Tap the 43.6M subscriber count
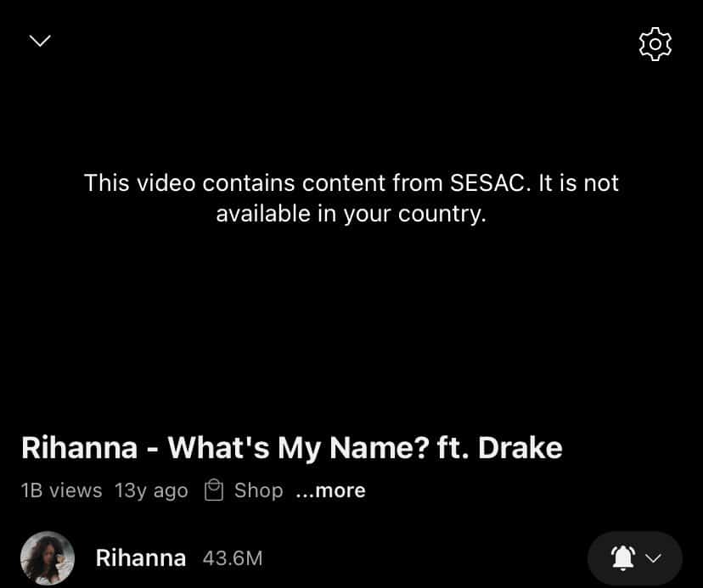Image resolution: width=703 pixels, height=588 pixels. 233,558
